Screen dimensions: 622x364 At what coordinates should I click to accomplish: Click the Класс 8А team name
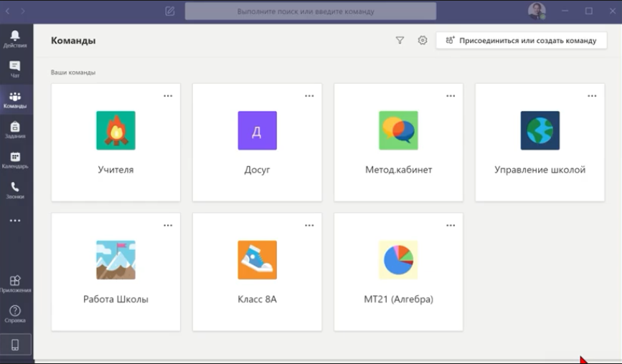257,299
